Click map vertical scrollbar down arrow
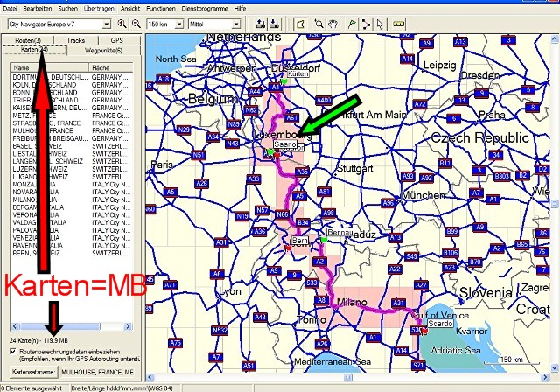560x392 pixels. [555, 367]
